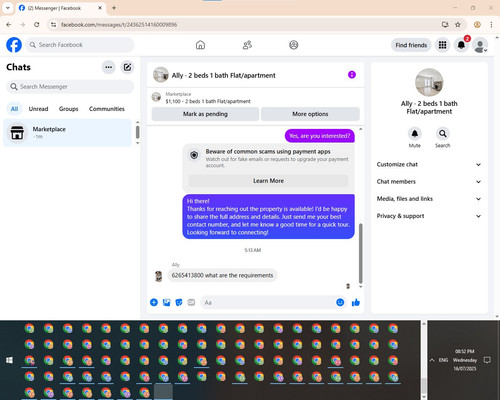Select the Messenger Facebook browser tab
Viewport: 500px width, 400px height.
(60, 8)
